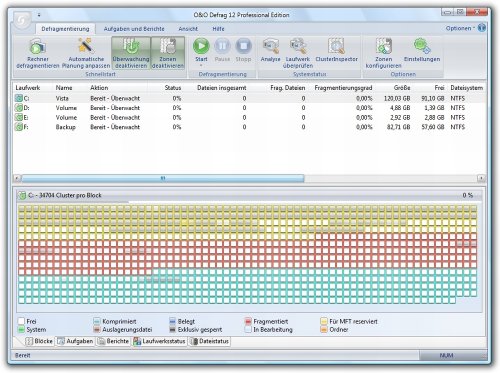Click the Belegt legend swatch
This screenshot has height=373, width=500.
[172, 321]
